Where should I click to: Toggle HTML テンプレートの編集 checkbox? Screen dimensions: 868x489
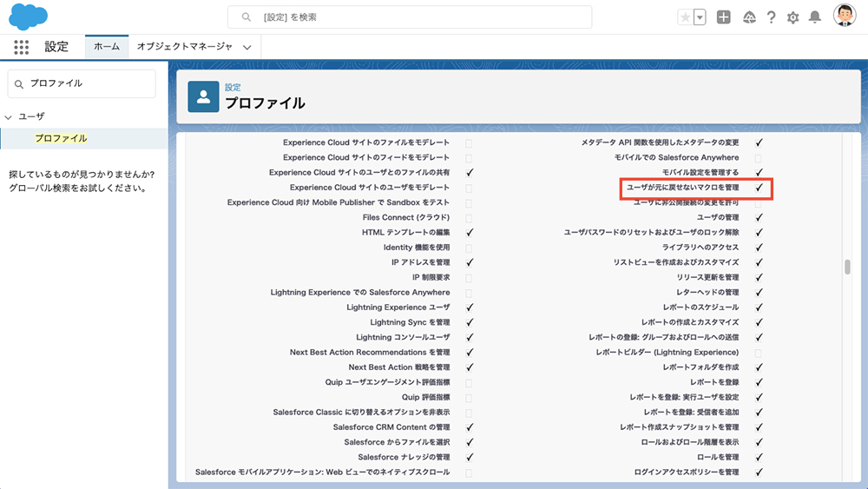pos(470,233)
